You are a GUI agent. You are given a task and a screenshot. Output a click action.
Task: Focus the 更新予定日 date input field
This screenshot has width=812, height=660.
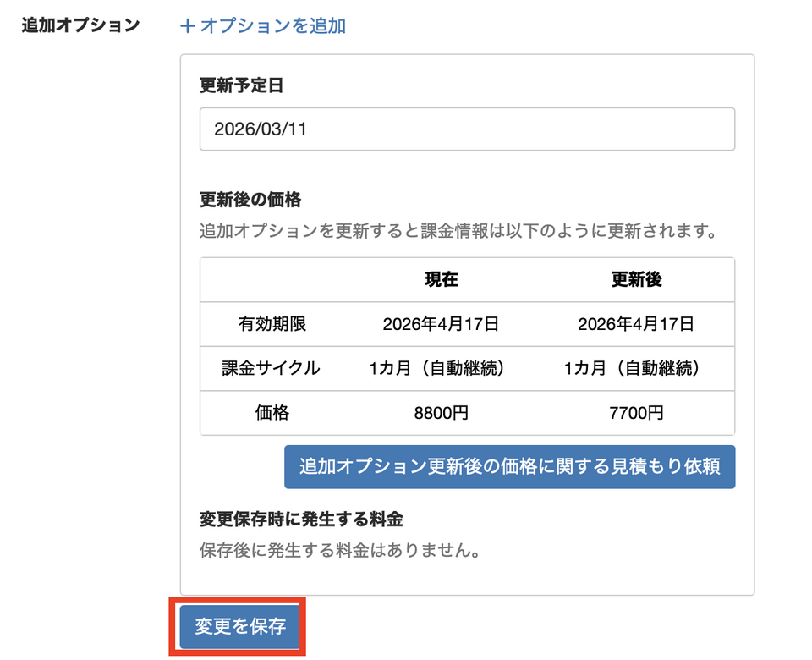467,129
